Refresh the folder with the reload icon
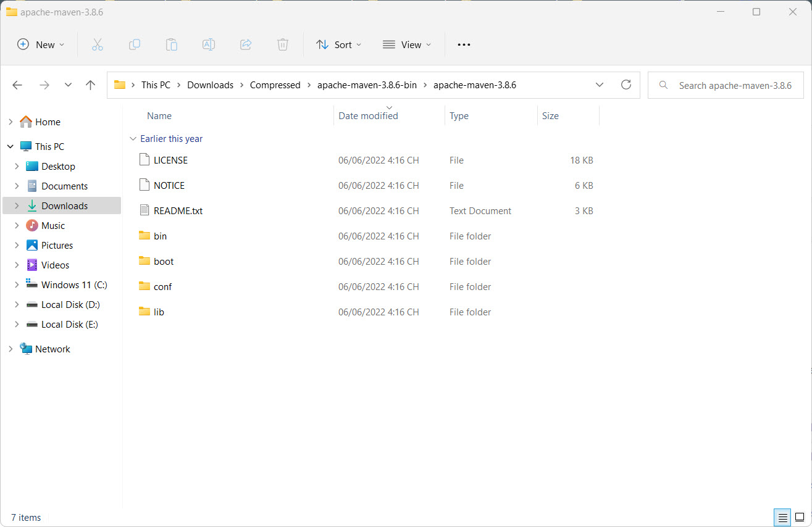Image resolution: width=812 pixels, height=527 pixels. coord(626,85)
